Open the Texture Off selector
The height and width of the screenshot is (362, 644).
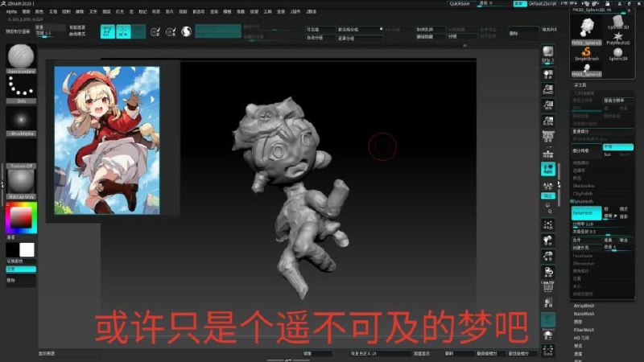click(x=21, y=154)
